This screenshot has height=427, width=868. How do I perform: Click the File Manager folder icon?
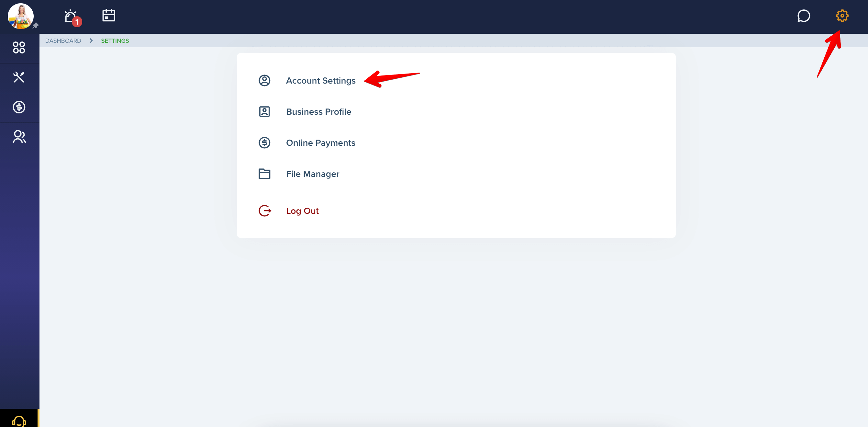tap(264, 174)
